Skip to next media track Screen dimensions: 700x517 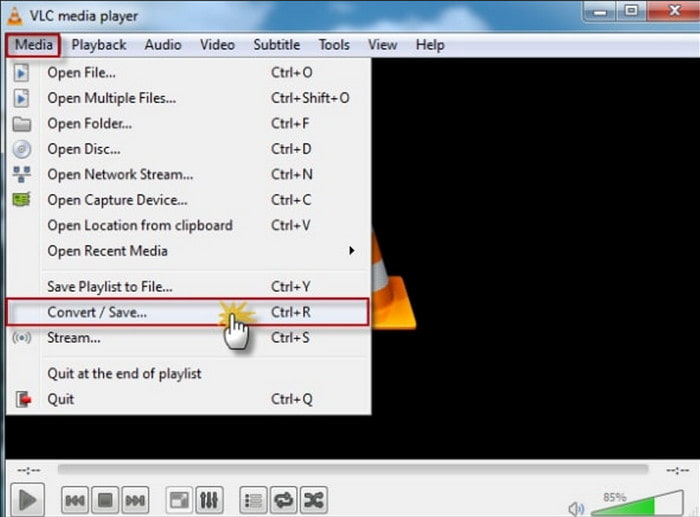tap(135, 500)
